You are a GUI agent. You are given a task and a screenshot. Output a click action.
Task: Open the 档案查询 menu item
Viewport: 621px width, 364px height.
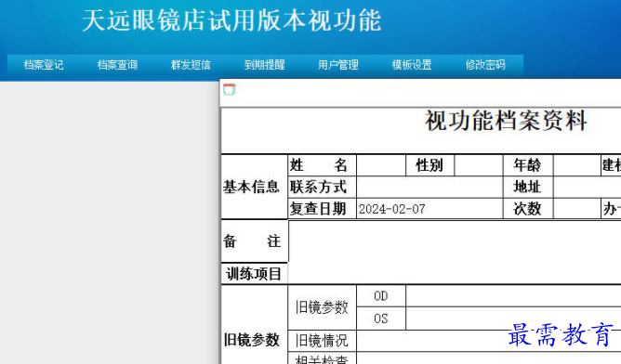coord(117,64)
